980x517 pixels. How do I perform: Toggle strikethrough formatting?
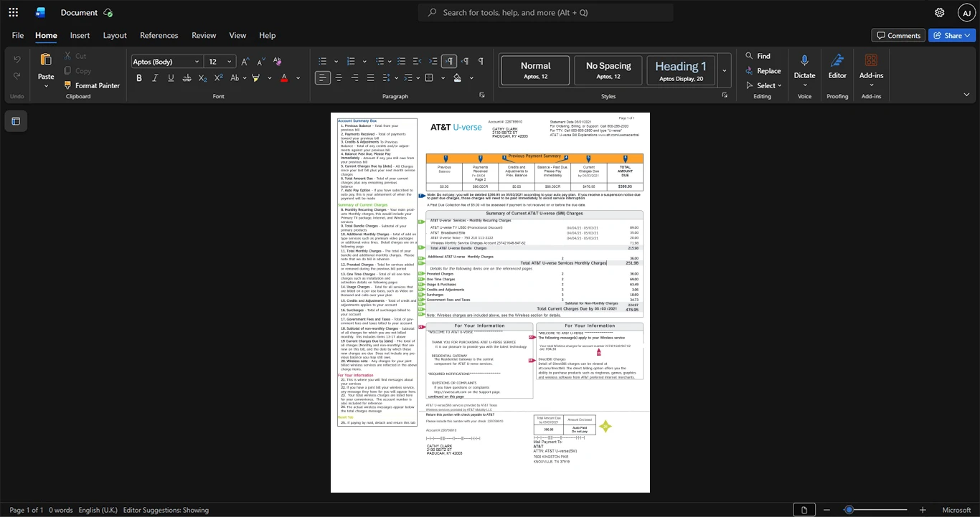[x=187, y=77]
